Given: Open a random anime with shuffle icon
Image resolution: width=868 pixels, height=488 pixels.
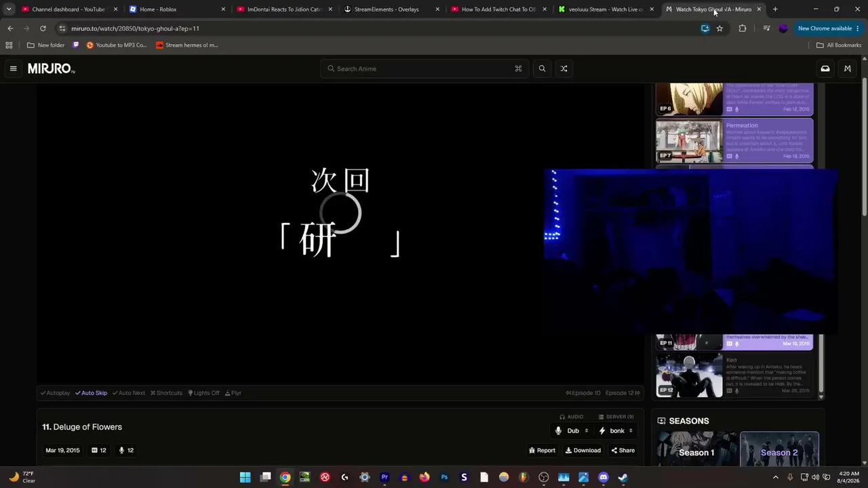Looking at the screenshot, I should click(x=564, y=68).
